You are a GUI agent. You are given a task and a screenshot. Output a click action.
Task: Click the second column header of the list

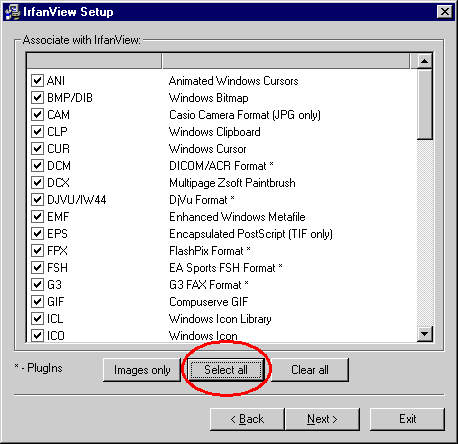pyautogui.click(x=286, y=61)
